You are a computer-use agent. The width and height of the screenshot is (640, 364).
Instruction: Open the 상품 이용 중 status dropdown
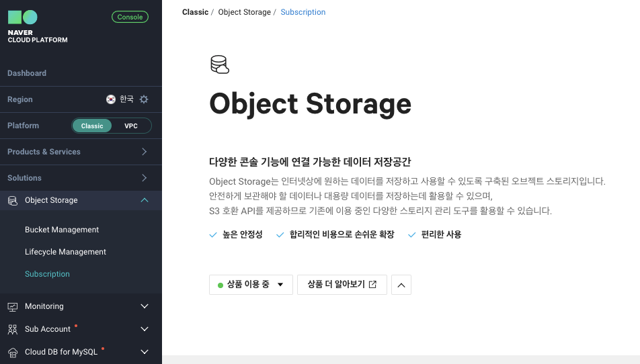click(251, 285)
